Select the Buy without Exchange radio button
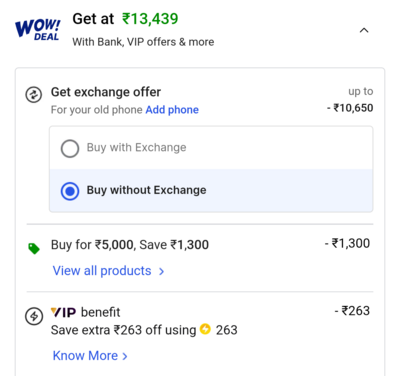This screenshot has height=376, width=400. (x=70, y=191)
